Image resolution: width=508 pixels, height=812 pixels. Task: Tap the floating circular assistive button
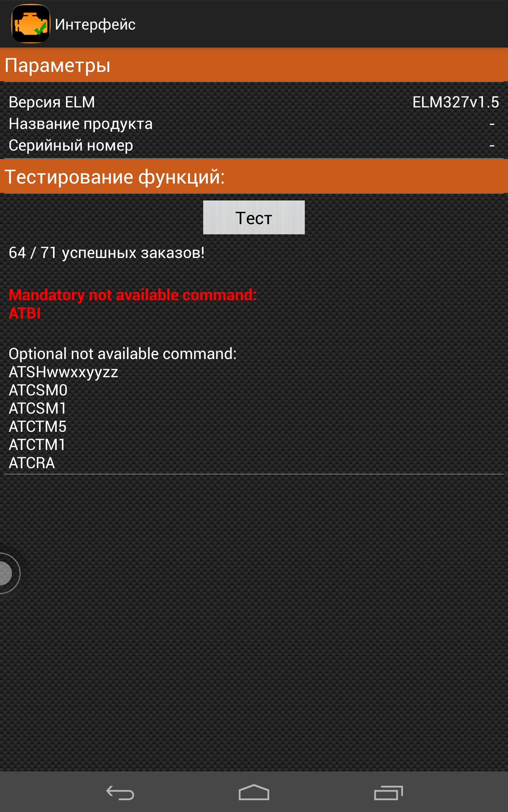(x=8, y=573)
